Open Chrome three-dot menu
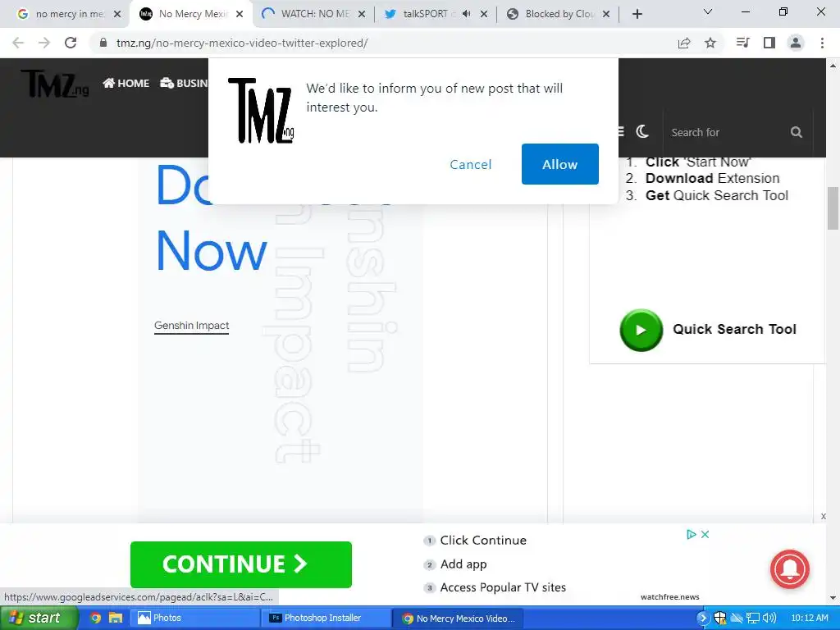Screen dimensions: 840x630 point(822,43)
